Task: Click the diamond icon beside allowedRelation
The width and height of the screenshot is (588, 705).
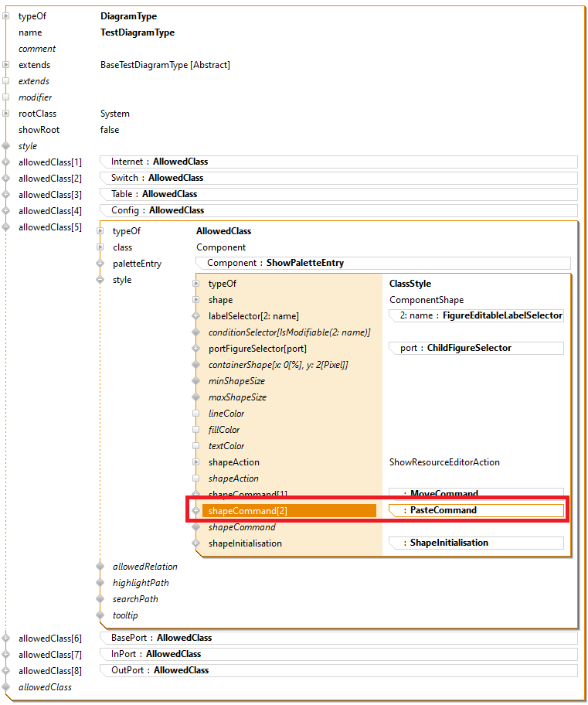Action: 100,567
